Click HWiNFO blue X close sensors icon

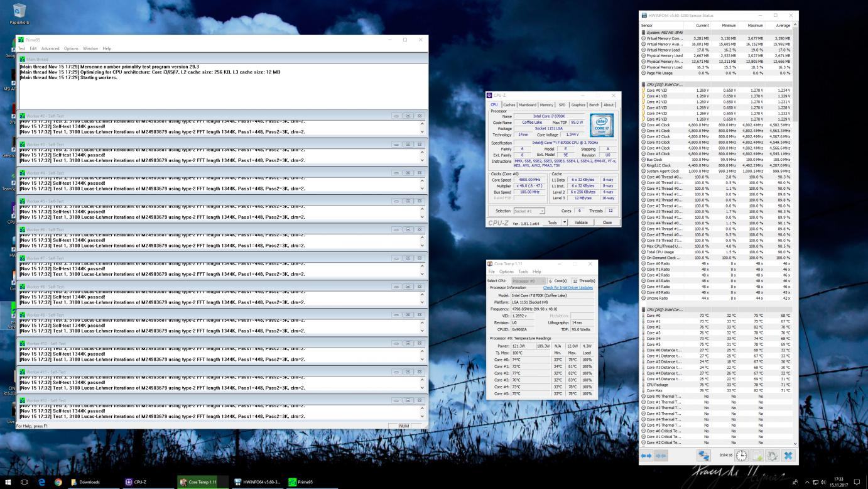788,455
